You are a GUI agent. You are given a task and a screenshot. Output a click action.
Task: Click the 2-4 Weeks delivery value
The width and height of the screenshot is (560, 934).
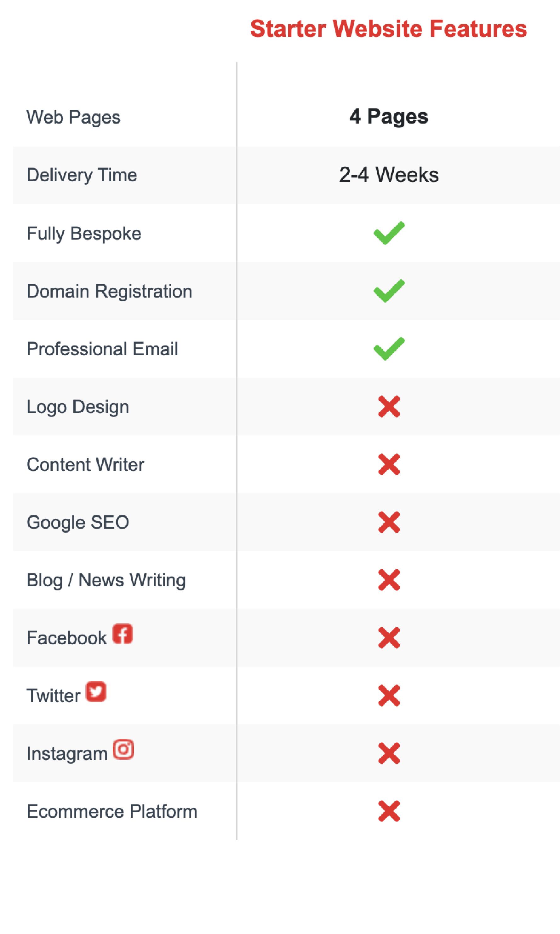[x=389, y=175]
